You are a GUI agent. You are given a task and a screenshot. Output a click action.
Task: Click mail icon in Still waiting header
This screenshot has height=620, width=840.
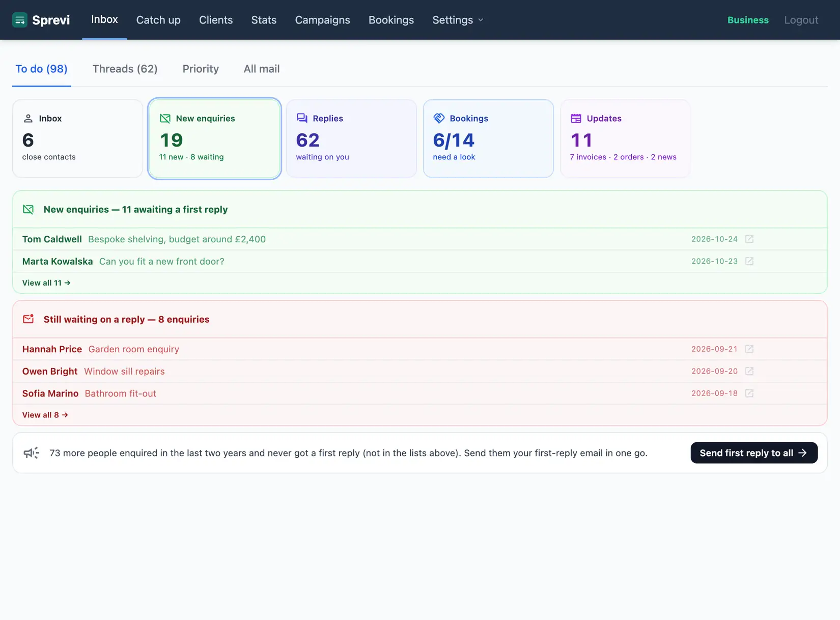tap(29, 319)
